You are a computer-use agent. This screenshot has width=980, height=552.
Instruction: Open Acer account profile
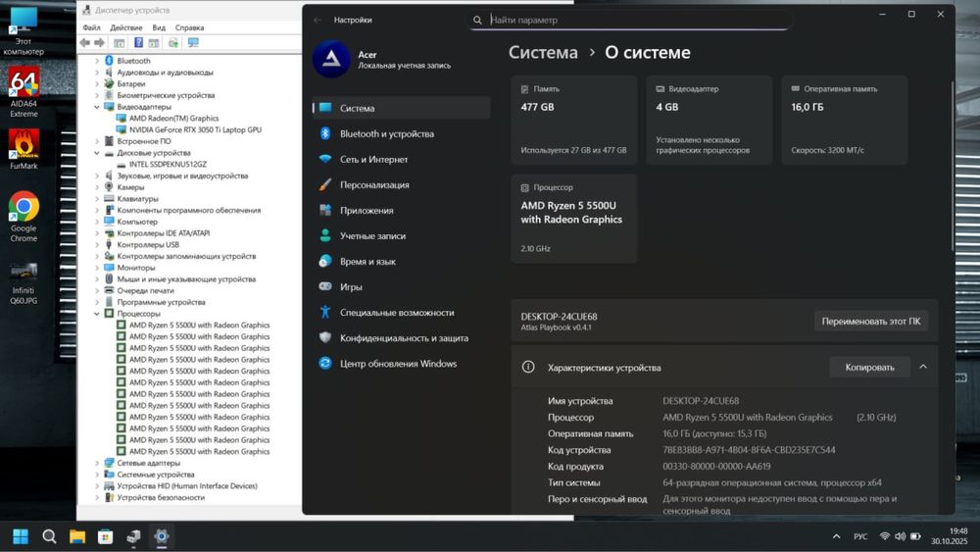(382, 60)
